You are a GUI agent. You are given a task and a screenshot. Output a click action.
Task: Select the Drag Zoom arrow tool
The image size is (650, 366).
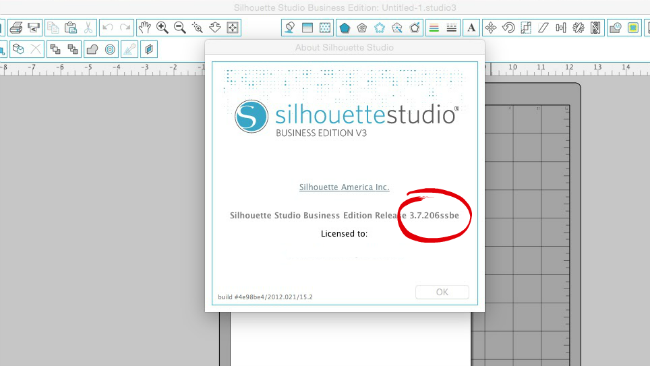point(215,28)
